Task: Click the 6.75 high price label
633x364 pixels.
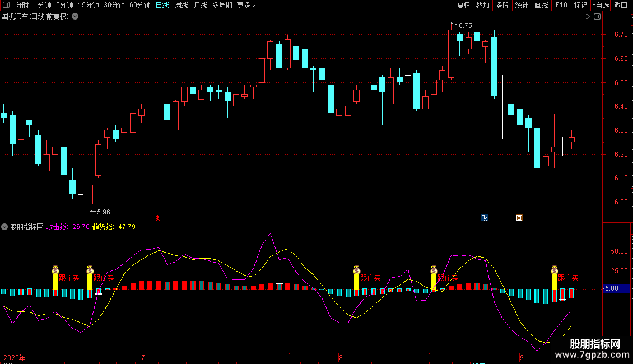Action: tap(465, 25)
